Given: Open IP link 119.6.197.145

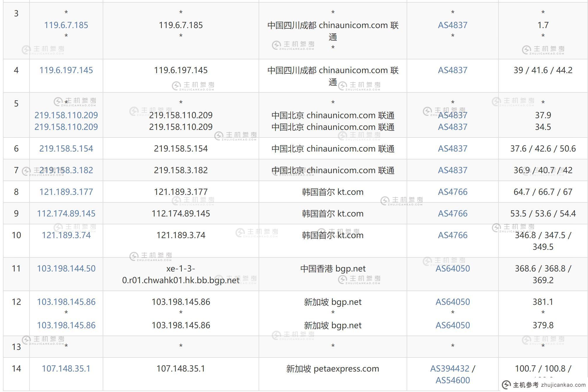Looking at the screenshot, I should (x=66, y=70).
